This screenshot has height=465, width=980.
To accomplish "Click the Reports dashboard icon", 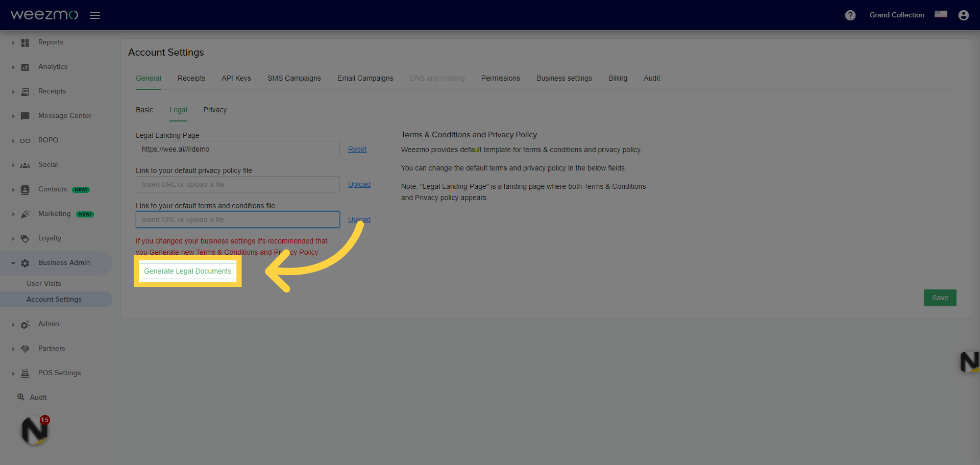I will click(x=25, y=43).
